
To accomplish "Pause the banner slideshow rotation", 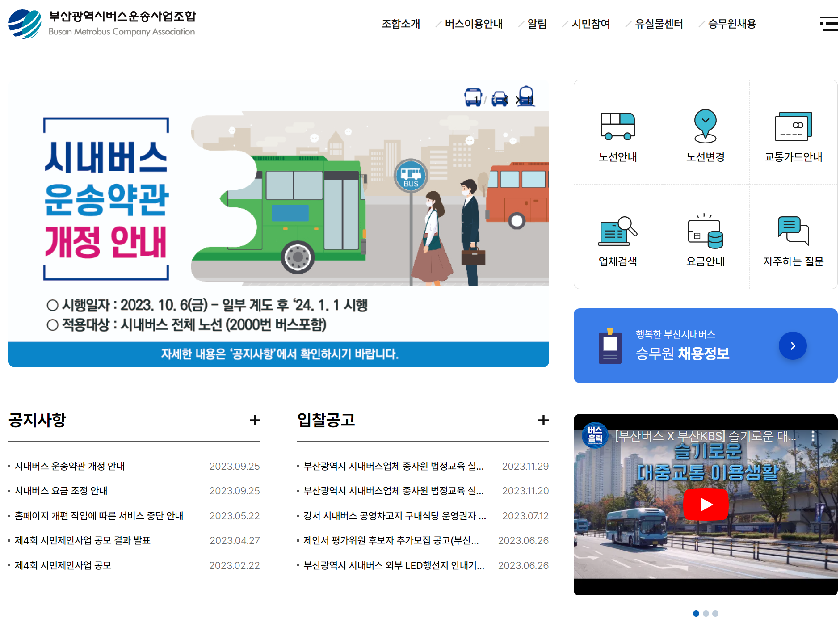I will coord(530,100).
